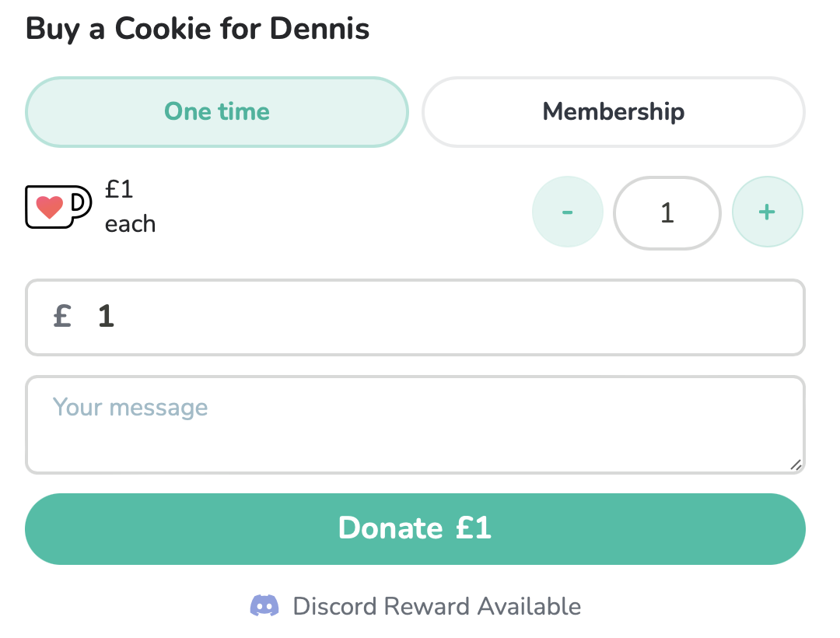The height and width of the screenshot is (638, 840).
Task: Click the word "each" beside the cup
Action: click(x=130, y=224)
